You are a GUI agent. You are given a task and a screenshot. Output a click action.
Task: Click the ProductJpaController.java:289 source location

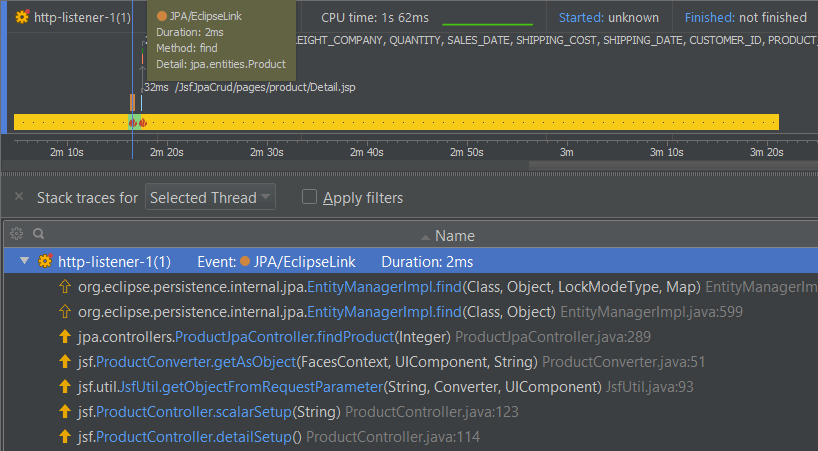point(553,337)
